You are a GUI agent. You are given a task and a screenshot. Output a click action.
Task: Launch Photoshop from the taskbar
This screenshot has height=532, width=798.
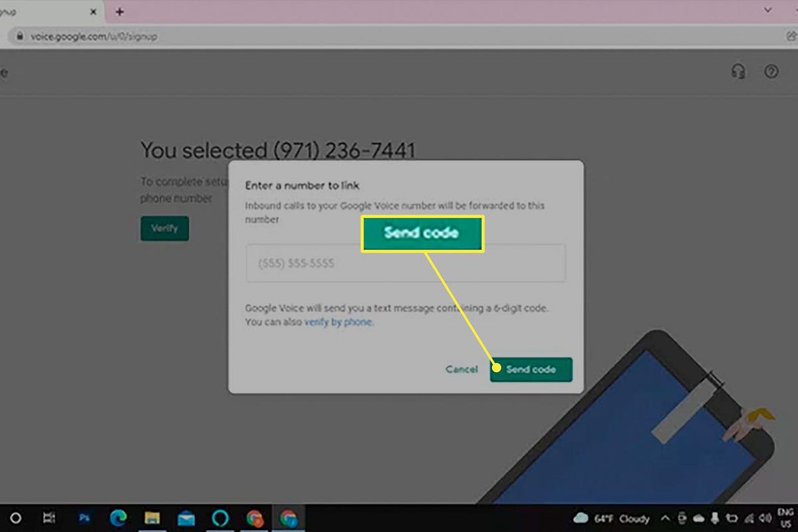coord(84,517)
